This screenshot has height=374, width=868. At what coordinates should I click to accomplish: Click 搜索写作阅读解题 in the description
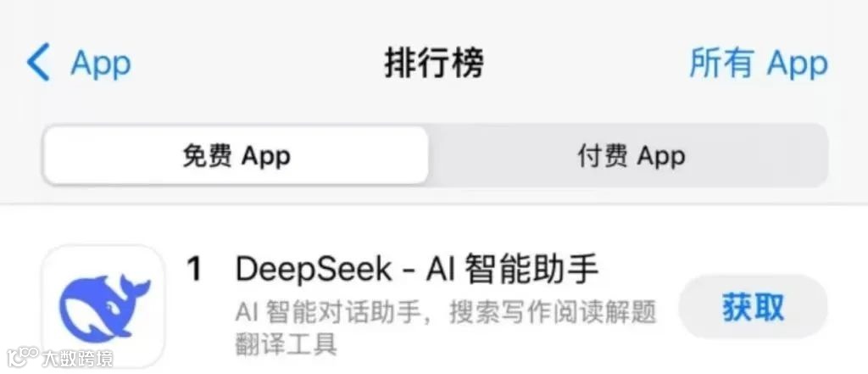pyautogui.click(x=553, y=312)
